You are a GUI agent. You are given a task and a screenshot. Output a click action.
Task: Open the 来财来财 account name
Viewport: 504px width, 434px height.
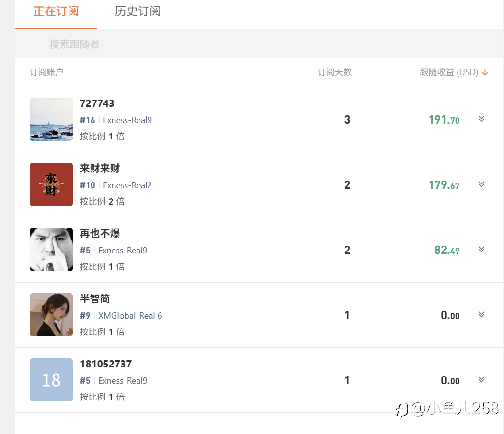click(100, 169)
